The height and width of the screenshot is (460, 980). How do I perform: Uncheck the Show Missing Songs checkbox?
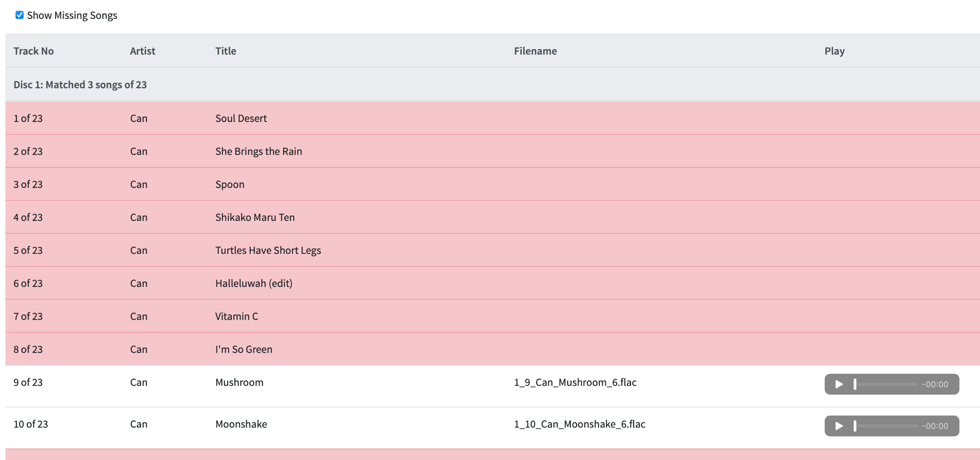20,15
